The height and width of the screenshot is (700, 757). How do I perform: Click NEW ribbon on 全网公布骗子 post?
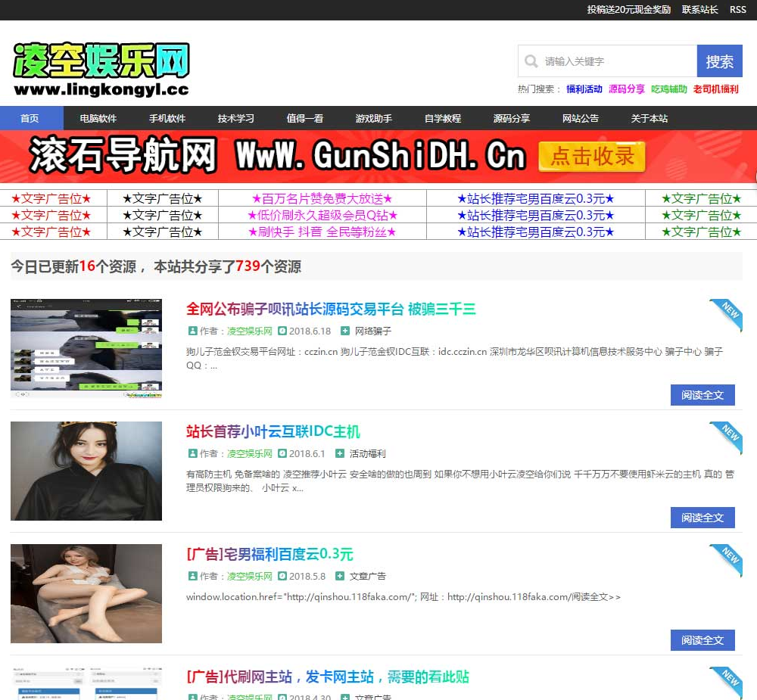pos(727,314)
